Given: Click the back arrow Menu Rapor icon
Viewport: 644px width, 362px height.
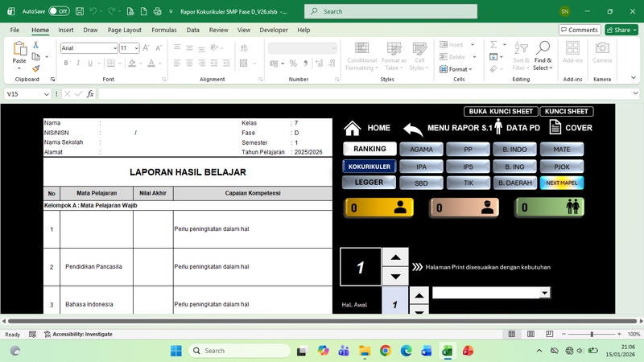Looking at the screenshot, I should pyautogui.click(x=413, y=129).
